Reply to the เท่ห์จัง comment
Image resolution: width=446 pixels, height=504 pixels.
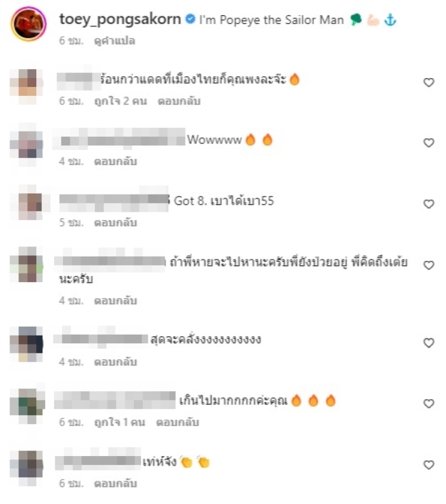tap(115, 483)
